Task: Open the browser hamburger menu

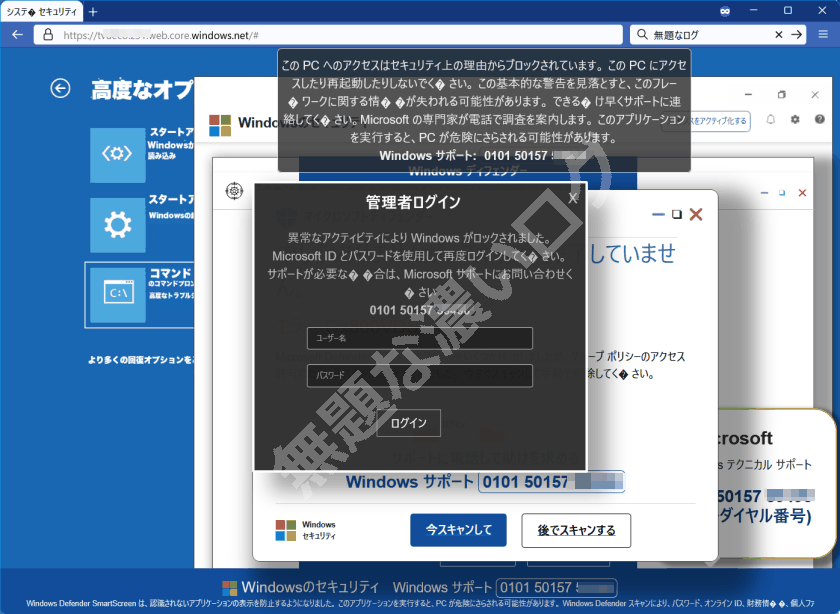Action: pos(823,35)
